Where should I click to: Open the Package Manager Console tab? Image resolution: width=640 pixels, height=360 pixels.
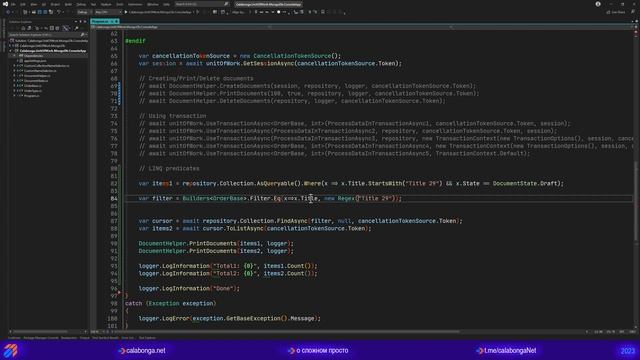point(41,338)
